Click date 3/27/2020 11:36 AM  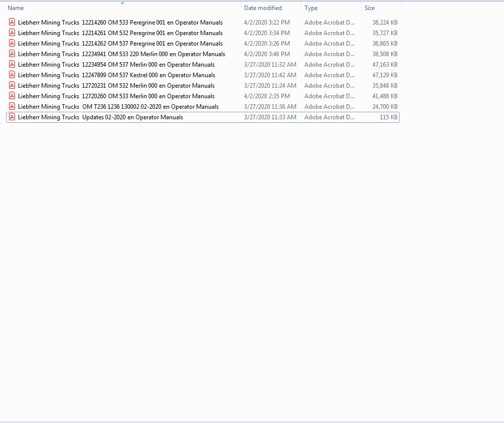[x=270, y=107]
